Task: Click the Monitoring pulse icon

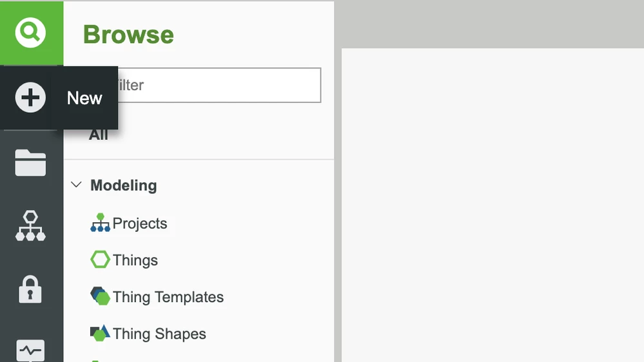Action: (x=31, y=351)
